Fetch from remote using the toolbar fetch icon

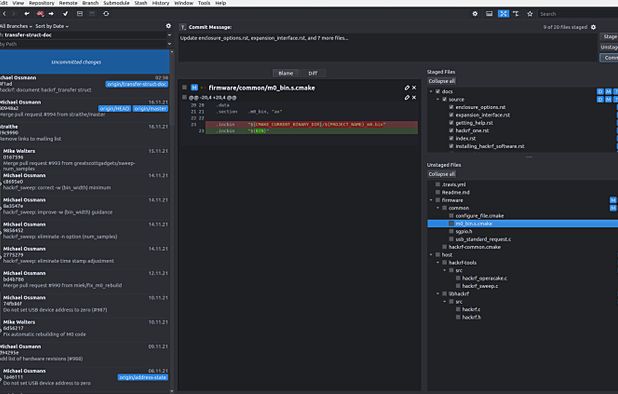tap(27, 13)
